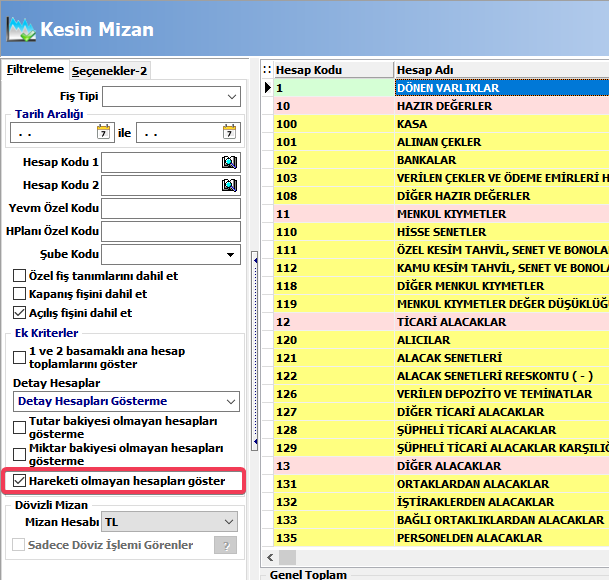Click question mark help button
The image size is (609, 580).
(225, 545)
